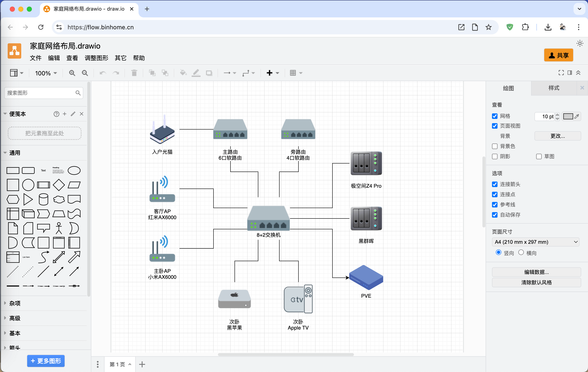
Task: Click the Share (共享) button
Action: coord(559,55)
